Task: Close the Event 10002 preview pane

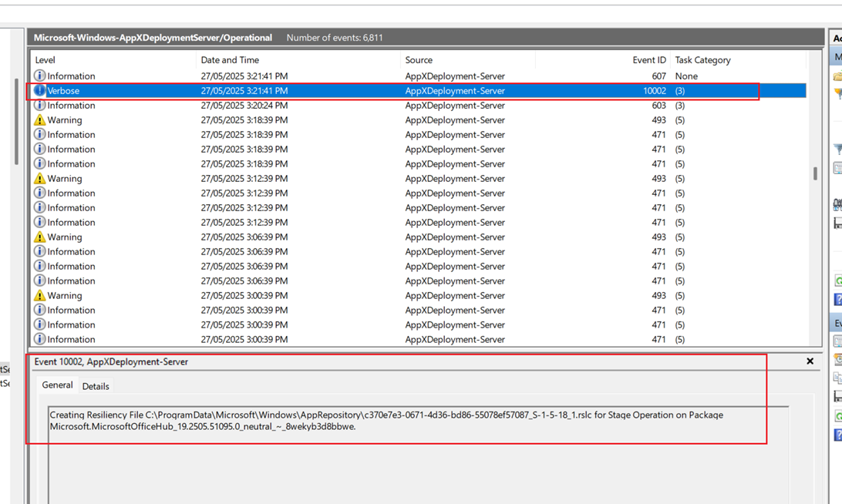Action: tap(810, 361)
